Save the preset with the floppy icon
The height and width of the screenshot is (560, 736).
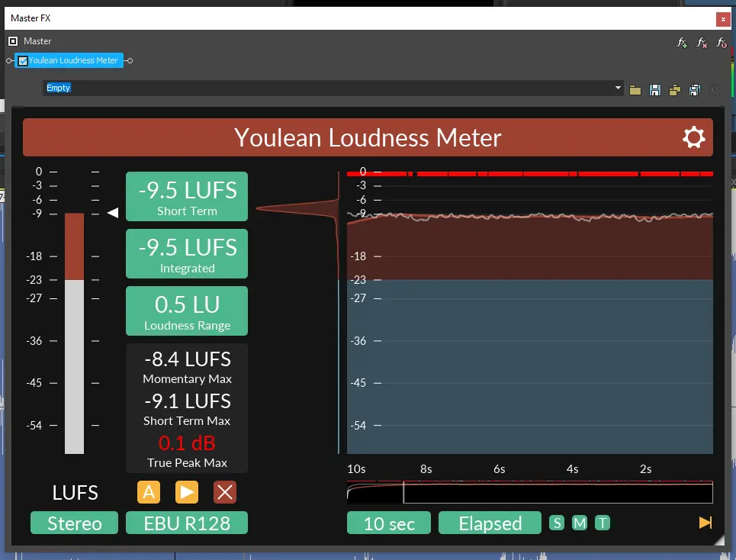click(x=654, y=89)
